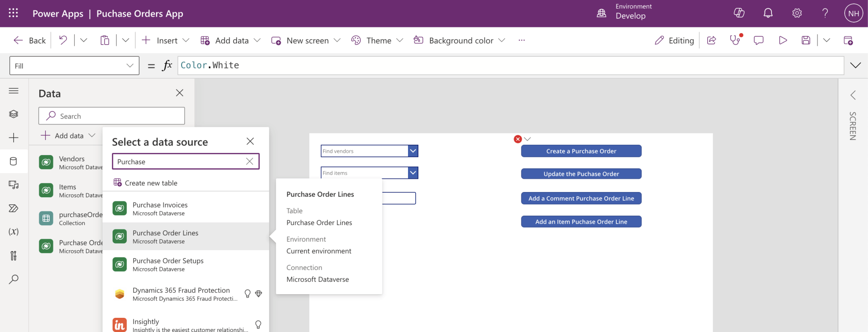Open the Theme menu
868x332 pixels.
click(x=377, y=41)
